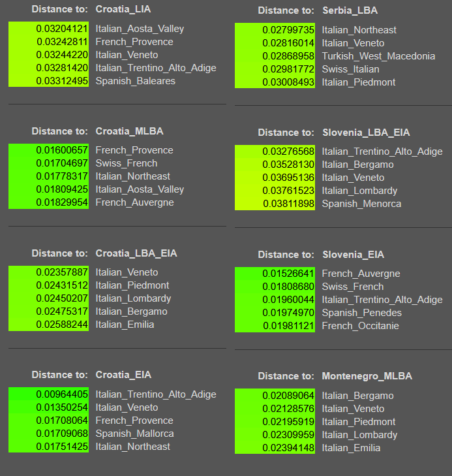Select the Spanish_Penedes label
The width and height of the screenshot is (452, 476).
361,313
